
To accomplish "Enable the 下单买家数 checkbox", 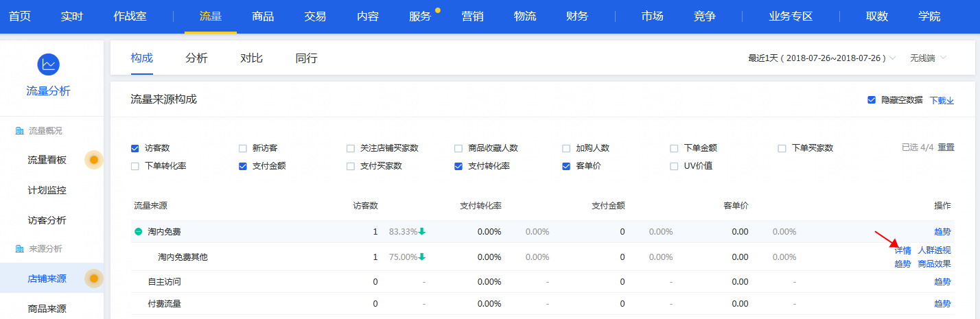I will (782, 148).
